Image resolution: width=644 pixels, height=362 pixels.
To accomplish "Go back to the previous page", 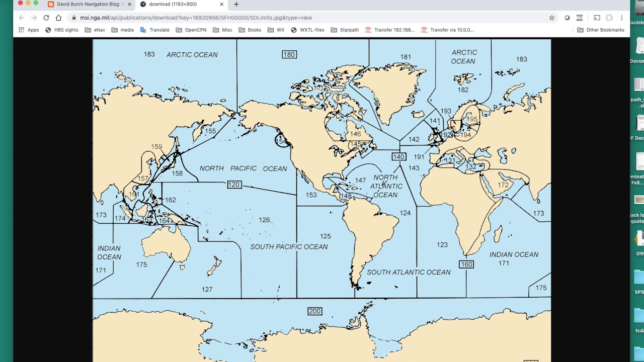I will point(21,18).
